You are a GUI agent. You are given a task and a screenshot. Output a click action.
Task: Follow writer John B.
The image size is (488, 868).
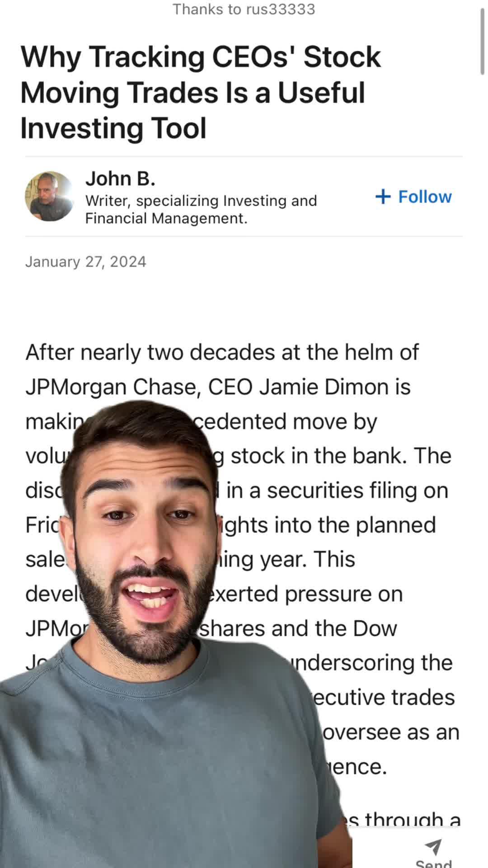[413, 197]
